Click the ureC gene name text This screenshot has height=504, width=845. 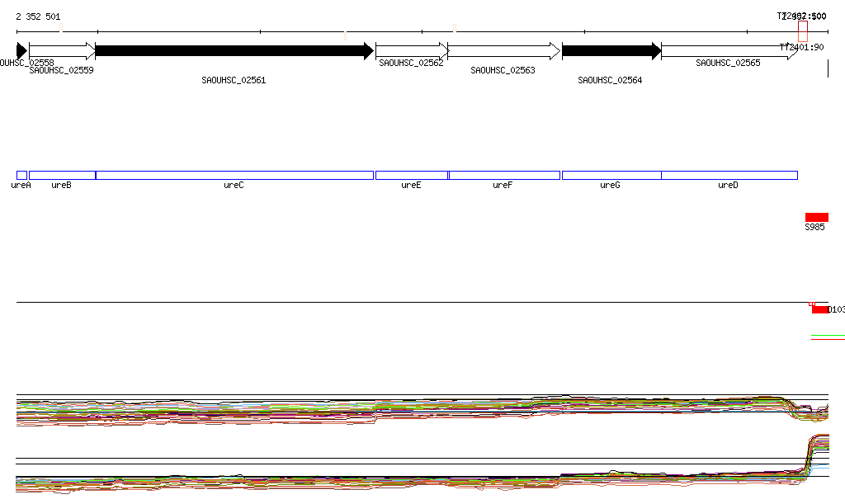(234, 186)
